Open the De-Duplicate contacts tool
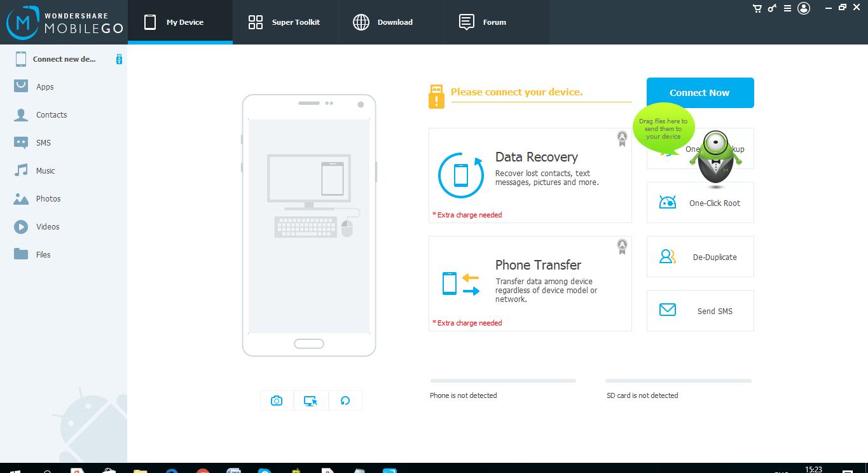The height and width of the screenshot is (473, 868). [700, 257]
